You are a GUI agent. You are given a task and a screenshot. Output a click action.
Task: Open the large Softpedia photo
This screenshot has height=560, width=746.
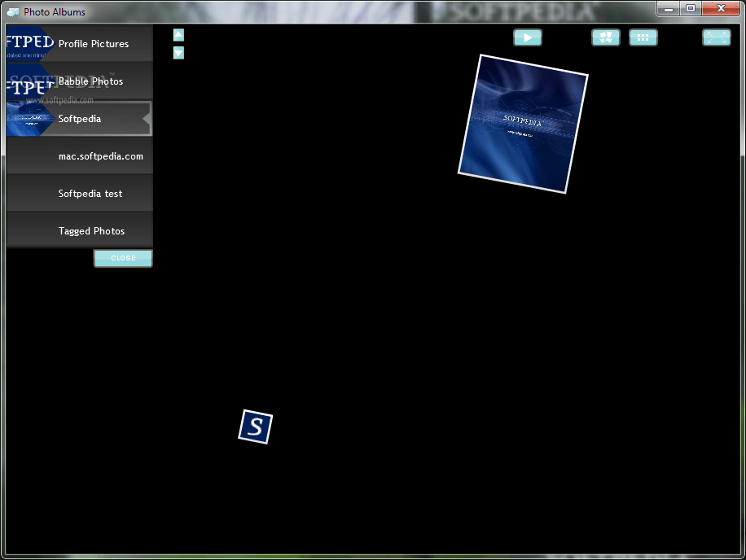click(522, 124)
